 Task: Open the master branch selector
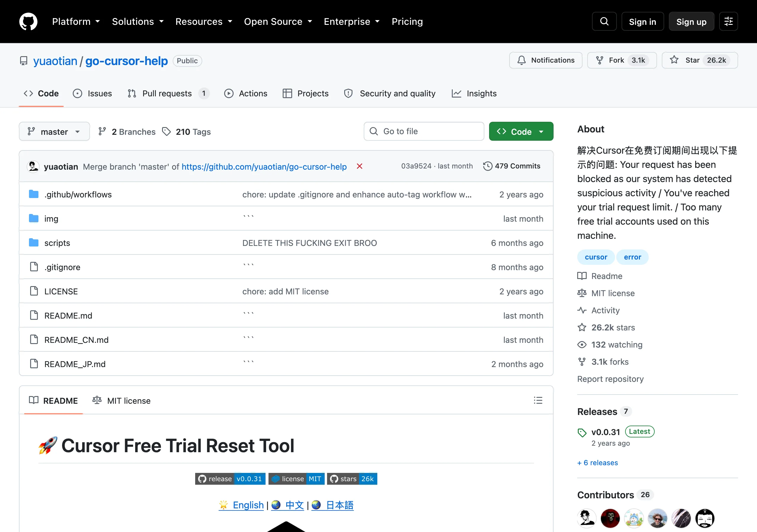tap(54, 132)
